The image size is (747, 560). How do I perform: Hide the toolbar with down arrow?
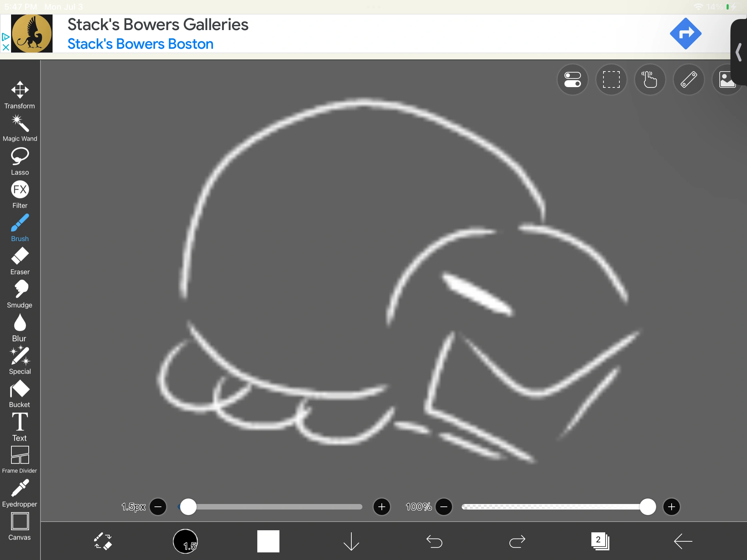click(x=351, y=541)
